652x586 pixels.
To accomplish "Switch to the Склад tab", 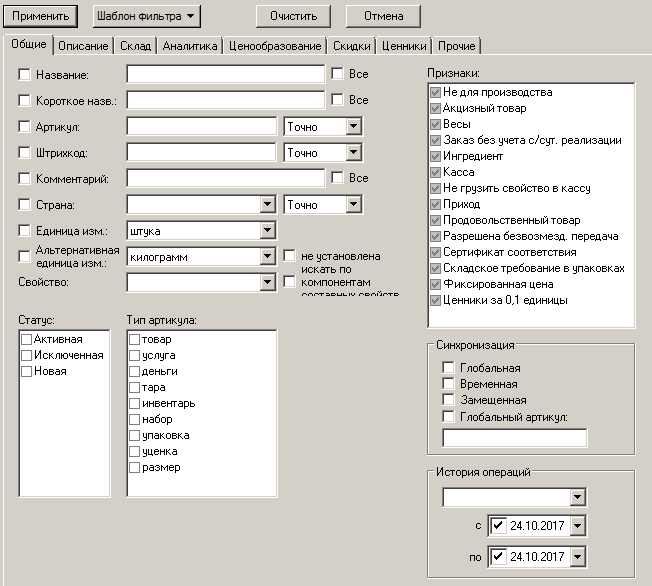I will pyautogui.click(x=135, y=46).
